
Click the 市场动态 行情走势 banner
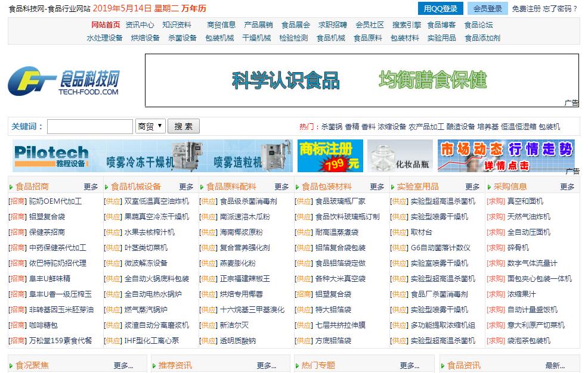(506, 156)
